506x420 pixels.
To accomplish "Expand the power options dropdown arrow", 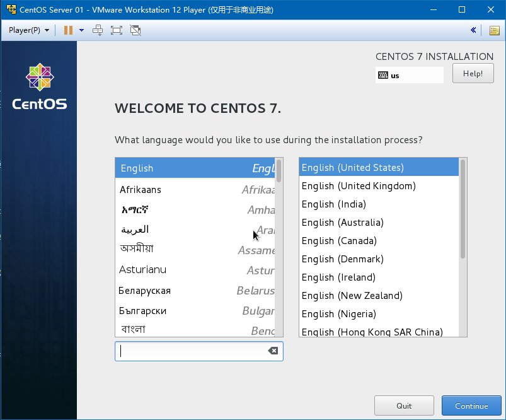I will [x=81, y=30].
